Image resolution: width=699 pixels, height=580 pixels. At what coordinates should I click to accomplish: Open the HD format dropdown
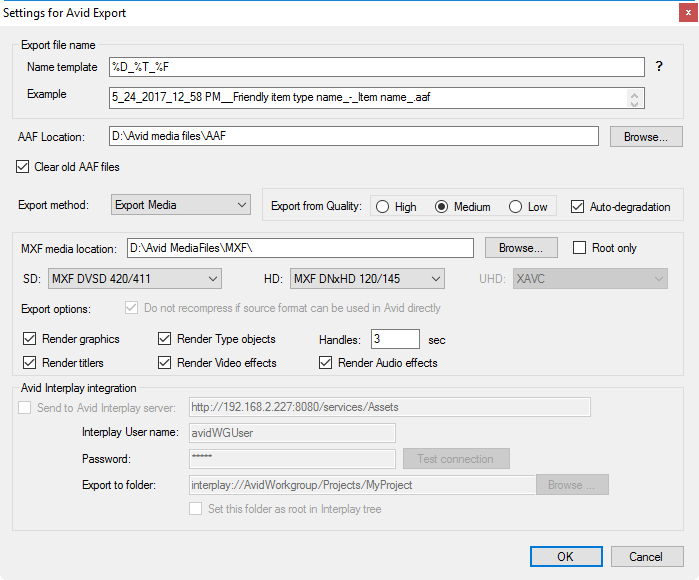tap(367, 279)
